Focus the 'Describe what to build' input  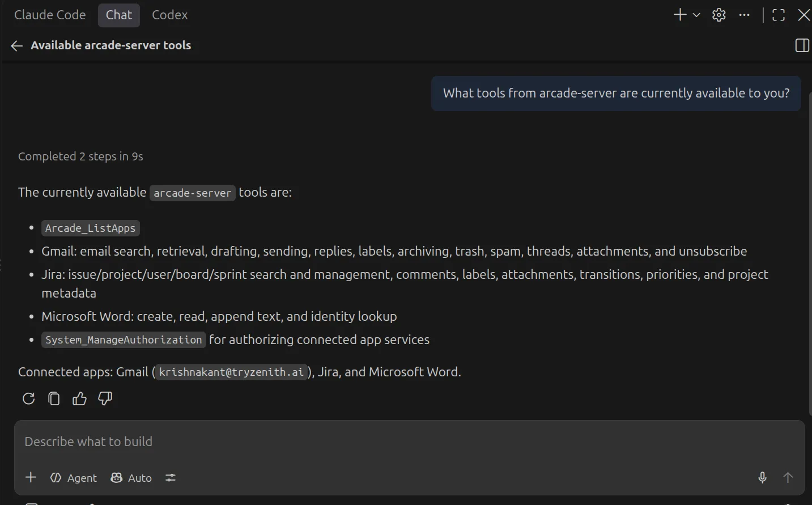[x=409, y=442]
